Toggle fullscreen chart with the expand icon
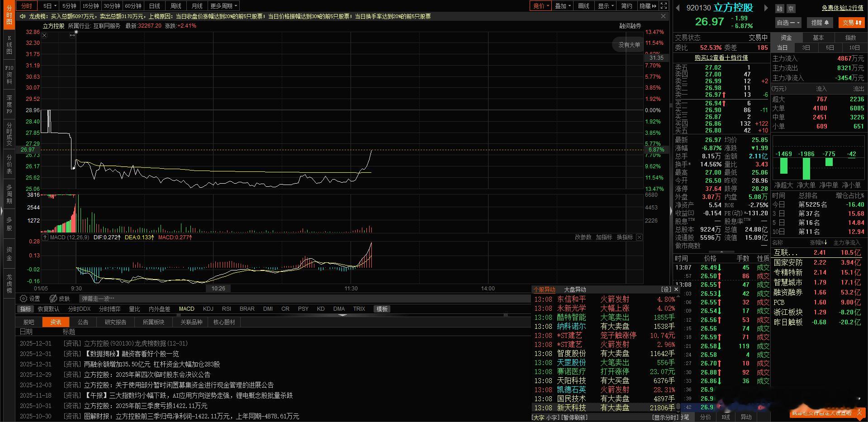Screen dimensions: 868x422 [x=664, y=6]
